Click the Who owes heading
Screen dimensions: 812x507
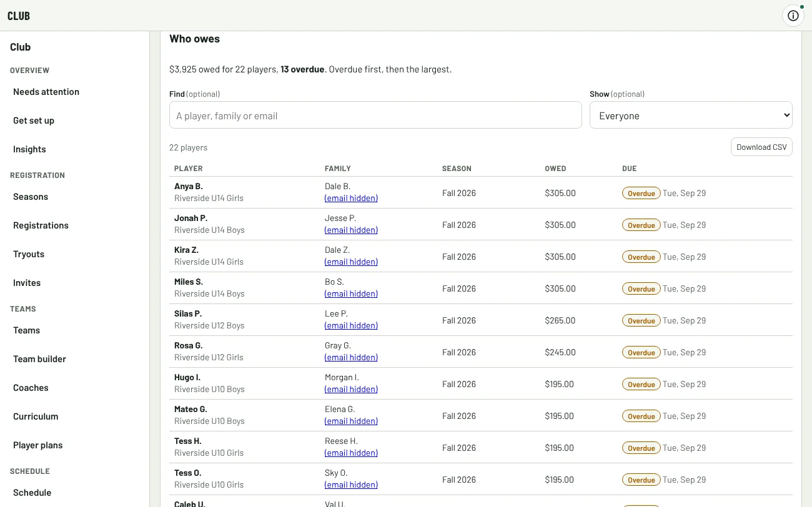point(194,39)
